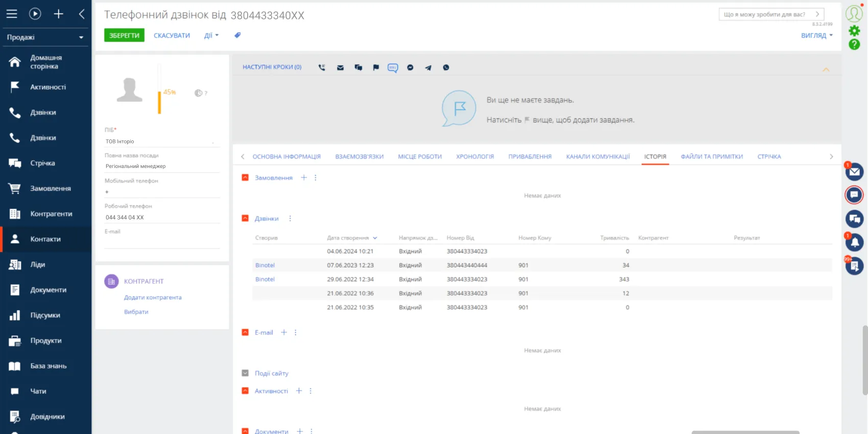Open Binotel link for 07.06.2023 call
Image resolution: width=868 pixels, height=434 pixels.
(x=265, y=266)
